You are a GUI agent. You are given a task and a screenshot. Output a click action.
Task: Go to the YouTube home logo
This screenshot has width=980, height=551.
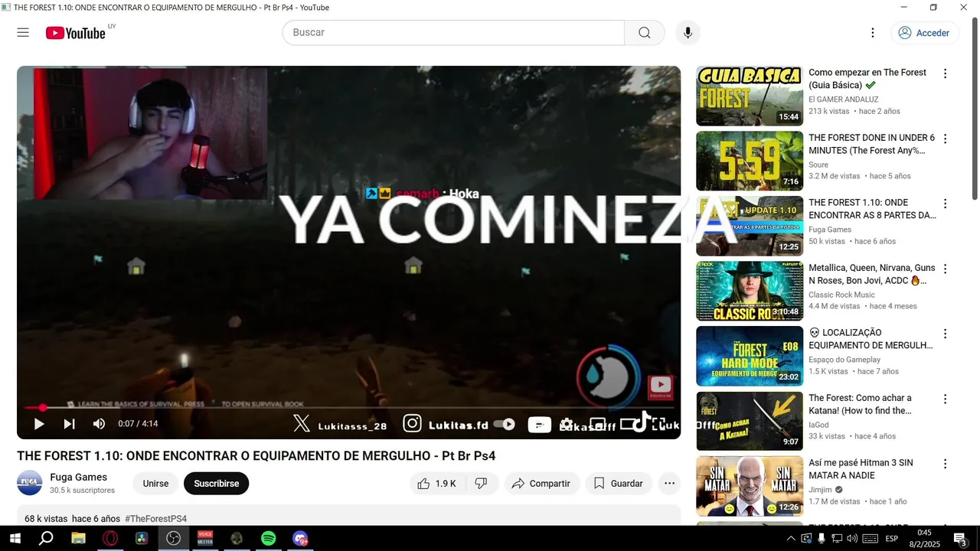click(x=75, y=33)
